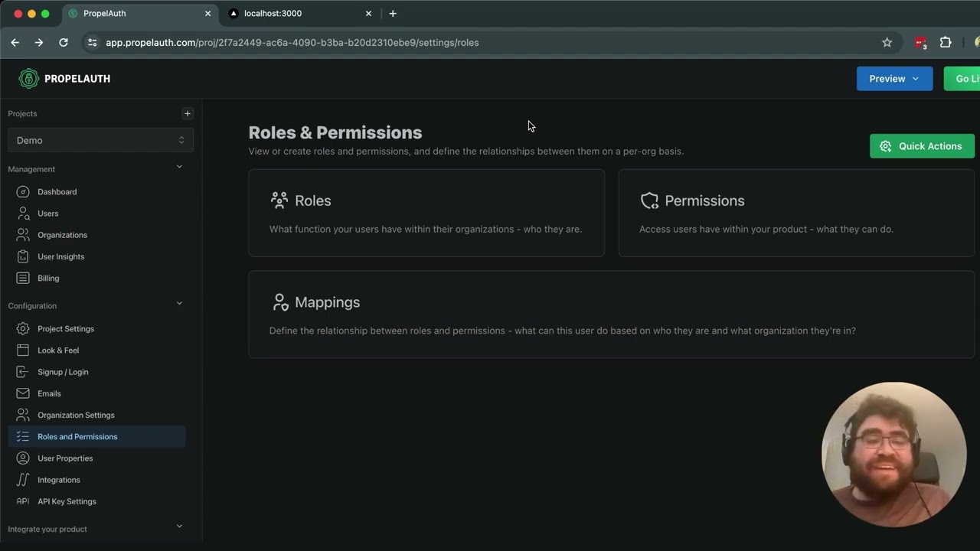This screenshot has height=551, width=980.
Task: Select Project Settings in the sidebar
Action: click(96, 328)
